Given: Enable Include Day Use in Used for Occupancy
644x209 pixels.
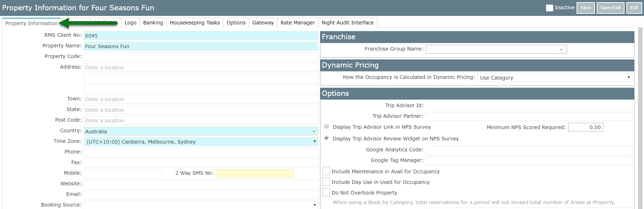Looking at the screenshot, I should pos(326,182).
